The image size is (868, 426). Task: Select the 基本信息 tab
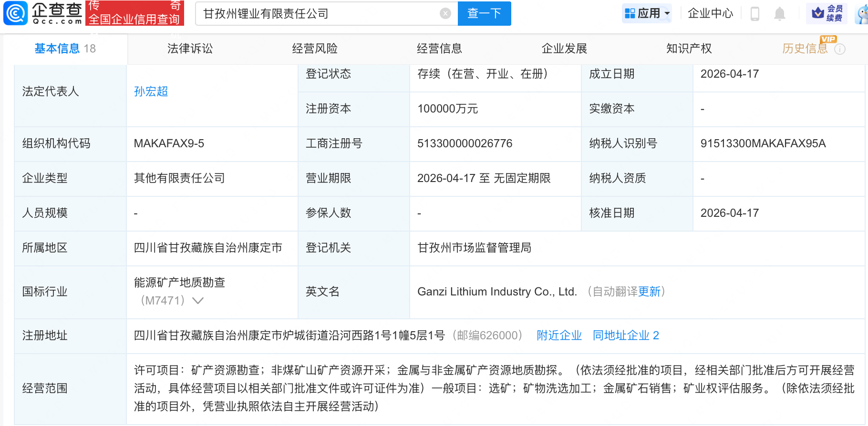(57, 49)
